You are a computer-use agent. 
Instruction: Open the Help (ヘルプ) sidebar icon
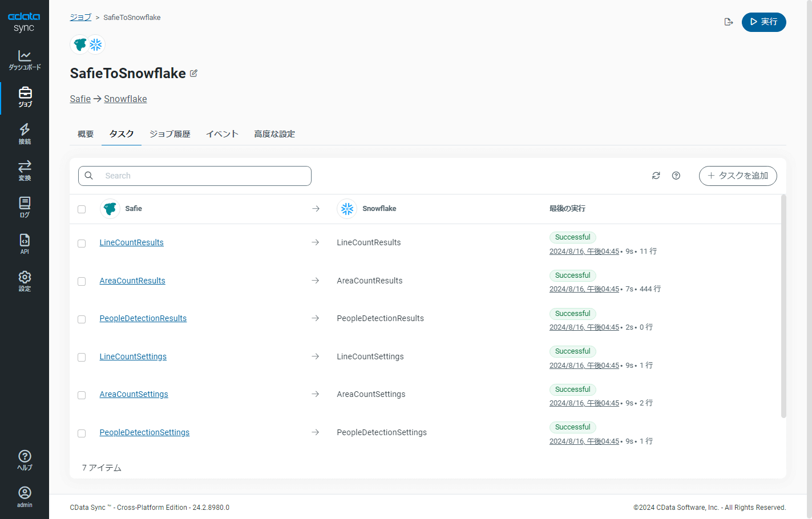(x=25, y=460)
